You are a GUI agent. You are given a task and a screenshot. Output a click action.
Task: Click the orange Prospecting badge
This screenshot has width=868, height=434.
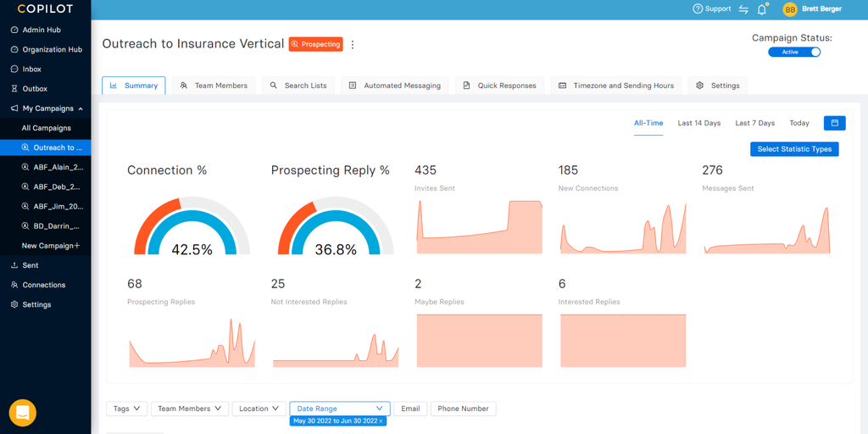(x=315, y=44)
